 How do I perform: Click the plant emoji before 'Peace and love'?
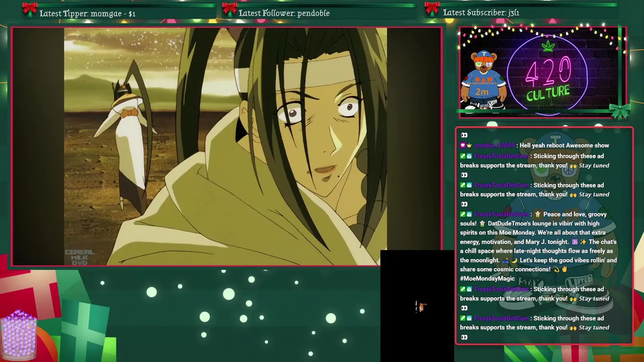coord(538,214)
